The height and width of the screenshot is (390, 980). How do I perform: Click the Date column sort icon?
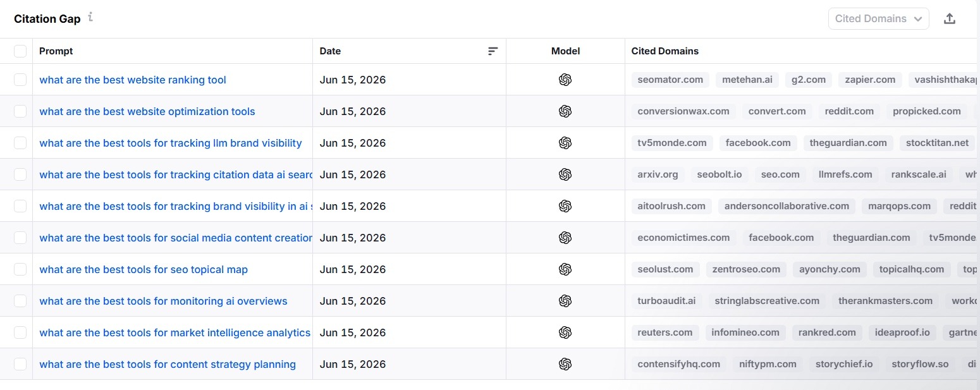click(x=493, y=51)
